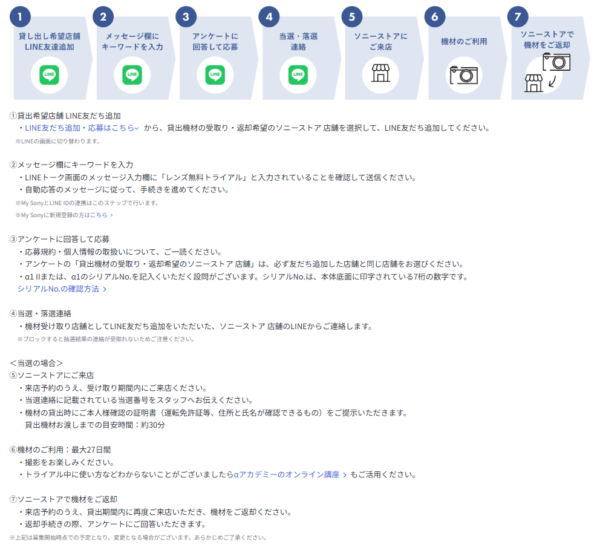
Task: Click line 貸出機材お渡しまでの目安時間：約30分
Action: point(95,425)
